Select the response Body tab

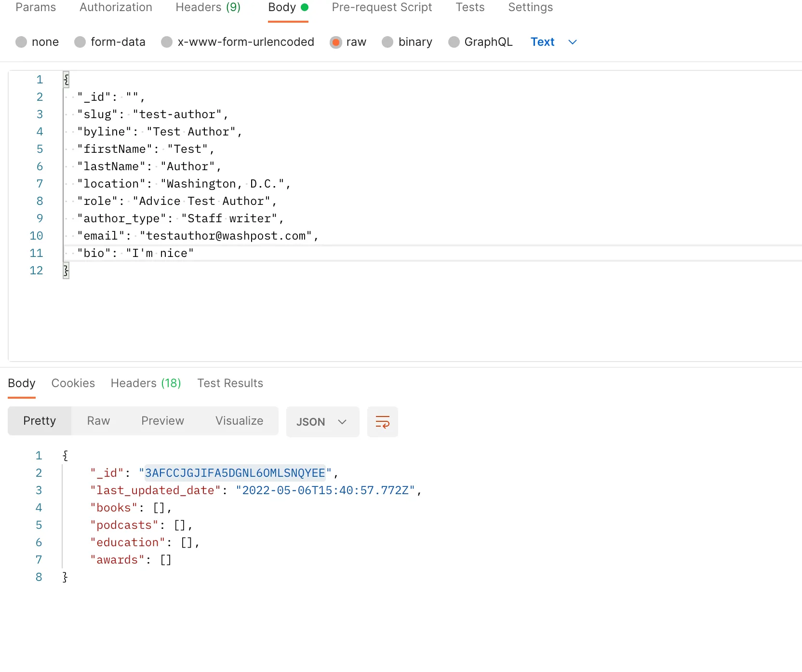click(x=22, y=383)
